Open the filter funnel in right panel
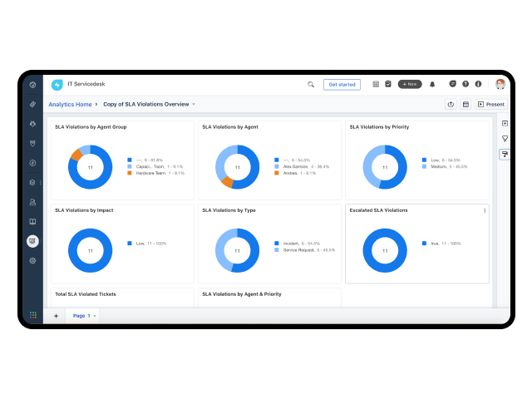 pos(505,139)
